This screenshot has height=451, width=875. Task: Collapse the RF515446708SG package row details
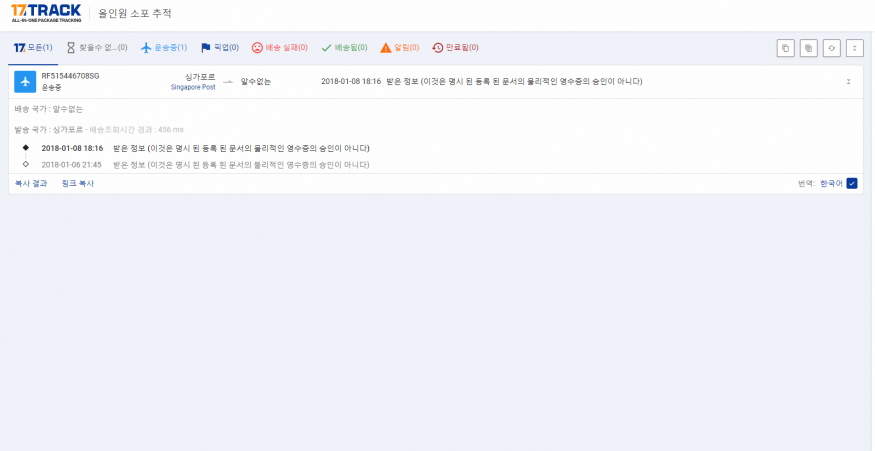click(848, 82)
